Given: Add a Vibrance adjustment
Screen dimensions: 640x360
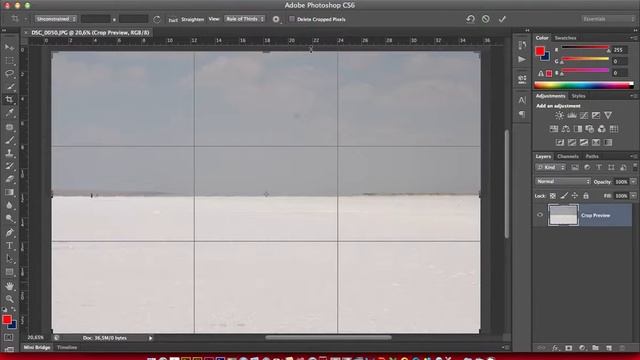Looking at the screenshot, I should pos(608,116).
